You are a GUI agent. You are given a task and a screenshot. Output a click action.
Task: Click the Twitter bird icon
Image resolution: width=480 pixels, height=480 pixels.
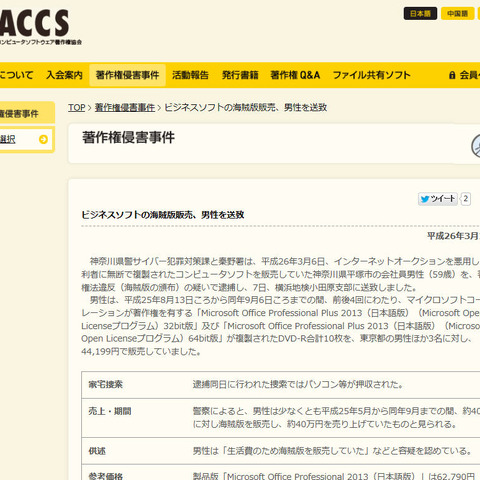(425, 199)
